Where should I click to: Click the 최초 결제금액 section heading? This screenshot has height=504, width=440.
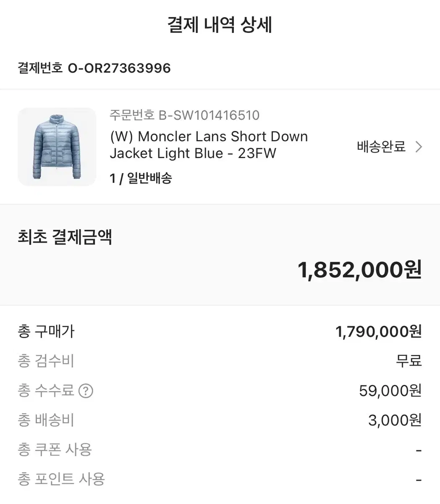pyautogui.click(x=65, y=237)
